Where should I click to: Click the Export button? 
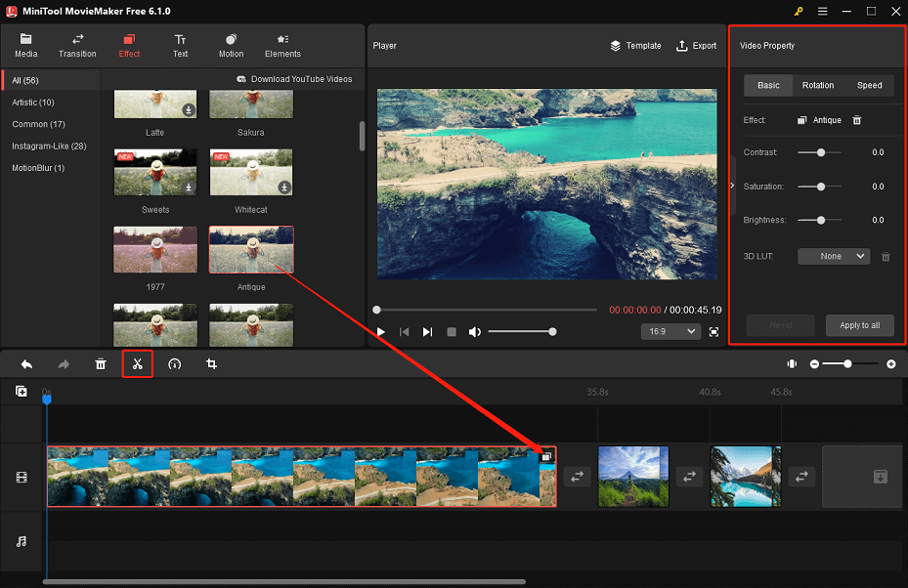696,46
